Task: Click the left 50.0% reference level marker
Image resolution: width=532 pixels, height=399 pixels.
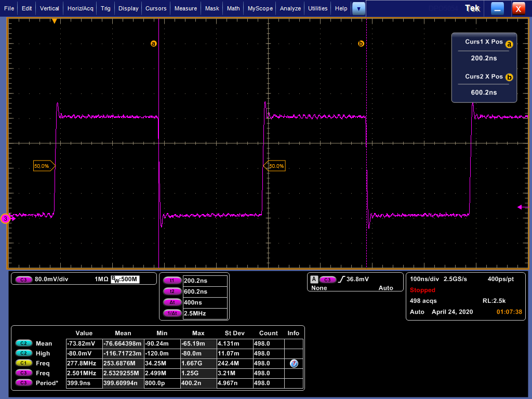Action: 43,166
